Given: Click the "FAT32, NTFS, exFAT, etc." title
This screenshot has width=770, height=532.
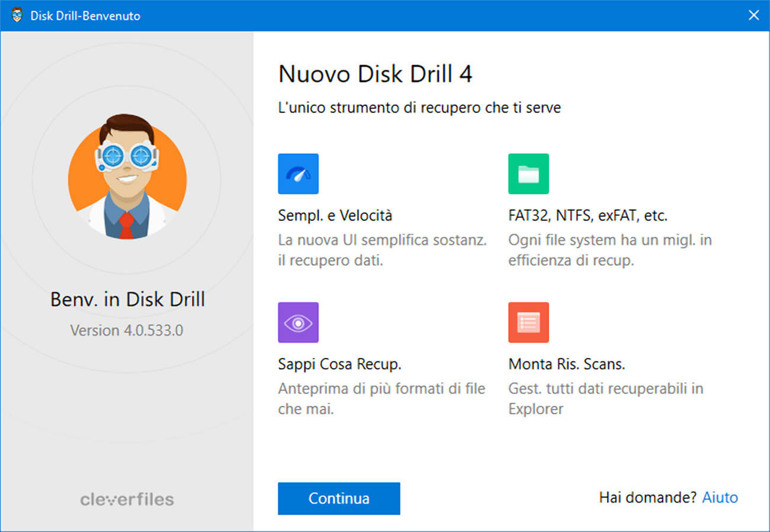Looking at the screenshot, I should 588,216.
